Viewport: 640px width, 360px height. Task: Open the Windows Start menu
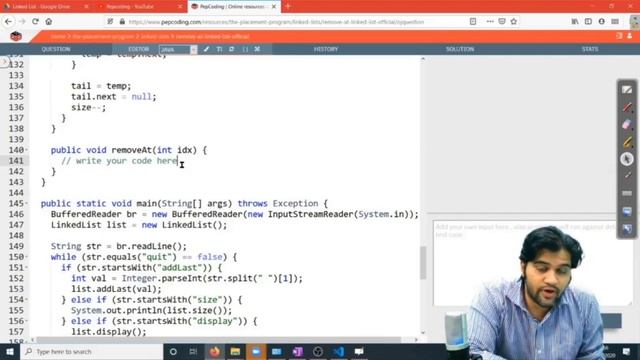coord(10,351)
